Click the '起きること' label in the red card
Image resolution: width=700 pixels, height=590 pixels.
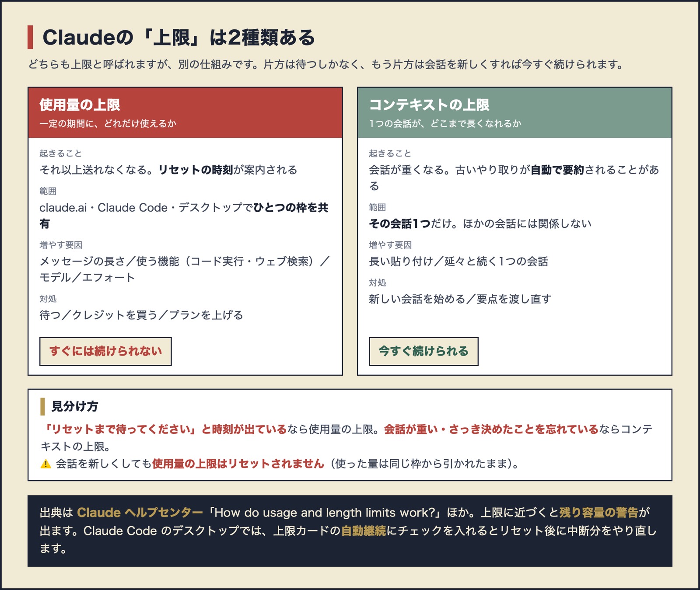coord(60,154)
